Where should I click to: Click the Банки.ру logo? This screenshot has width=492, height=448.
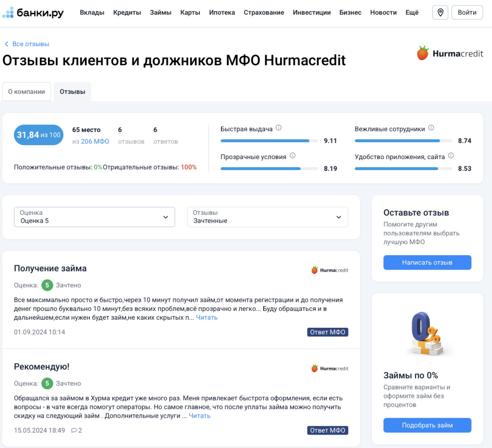coord(33,12)
